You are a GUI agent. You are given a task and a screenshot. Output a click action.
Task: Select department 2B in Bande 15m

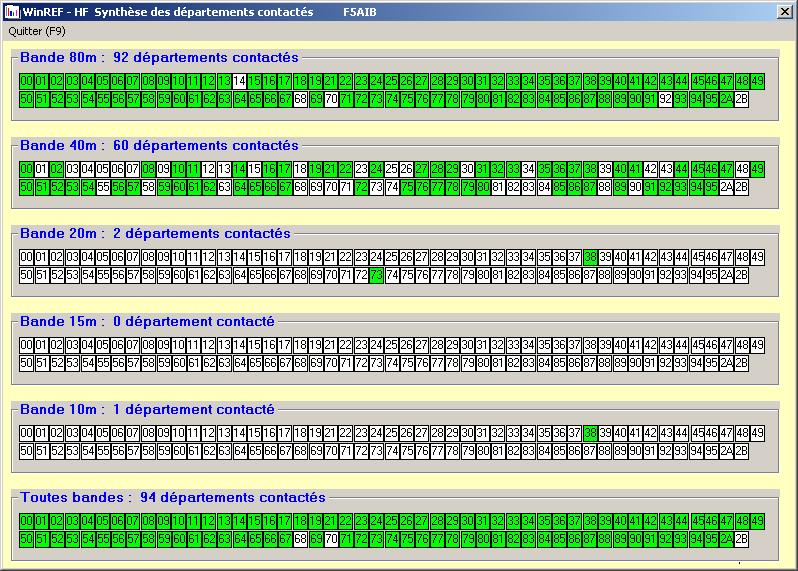point(741,363)
